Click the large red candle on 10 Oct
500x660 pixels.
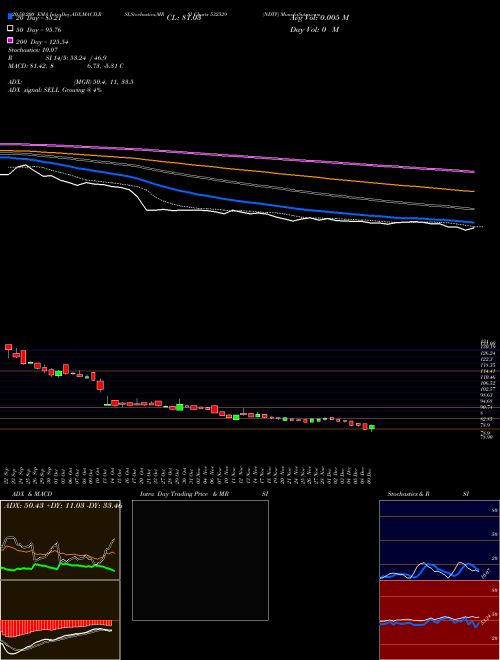point(100,385)
